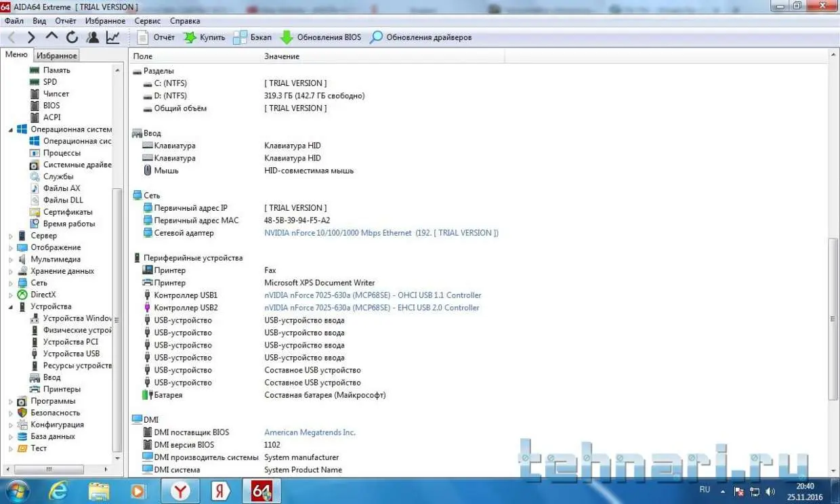840x504 pixels.
Task: Open the American Megatrends Inc. link
Action: click(x=310, y=432)
